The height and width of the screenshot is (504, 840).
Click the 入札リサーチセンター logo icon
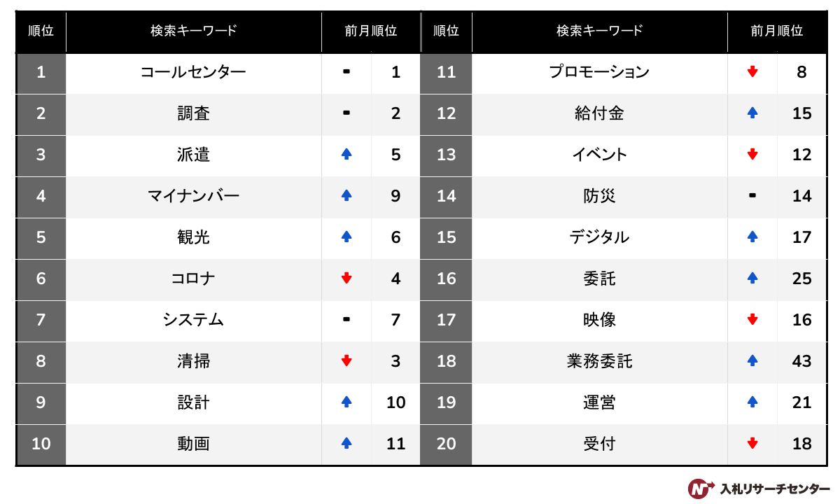tap(700, 488)
